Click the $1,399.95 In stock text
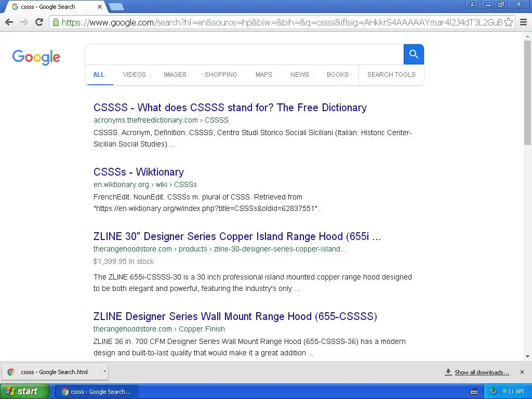The image size is (532, 399). 124,262
